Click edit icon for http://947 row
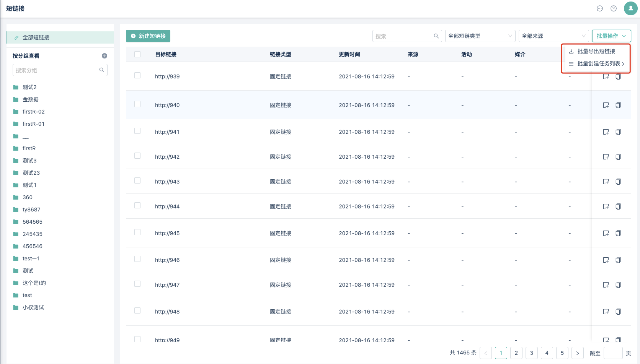The width and height of the screenshot is (640, 364). pyautogui.click(x=606, y=285)
